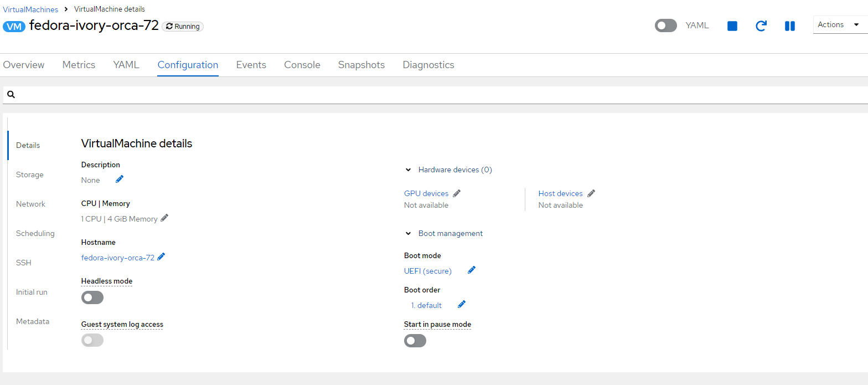Click the Guest system log access label

pyautogui.click(x=122, y=324)
